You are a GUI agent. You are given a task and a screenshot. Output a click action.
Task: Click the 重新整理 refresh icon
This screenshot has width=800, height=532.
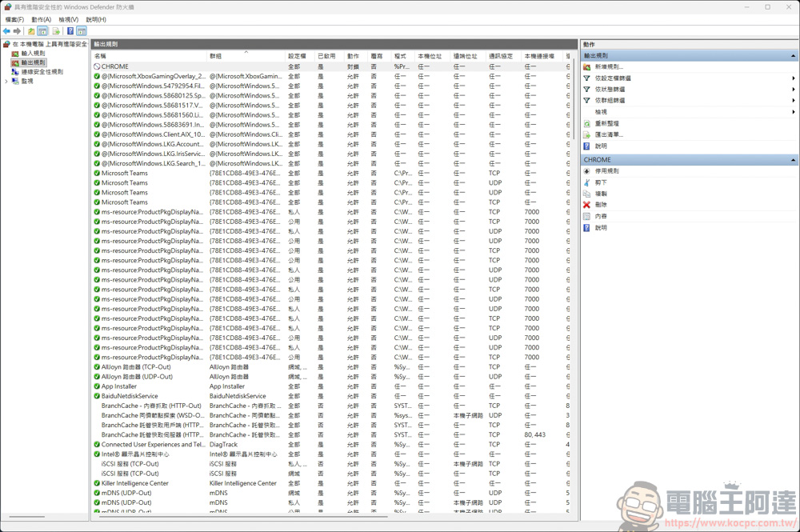(586, 123)
